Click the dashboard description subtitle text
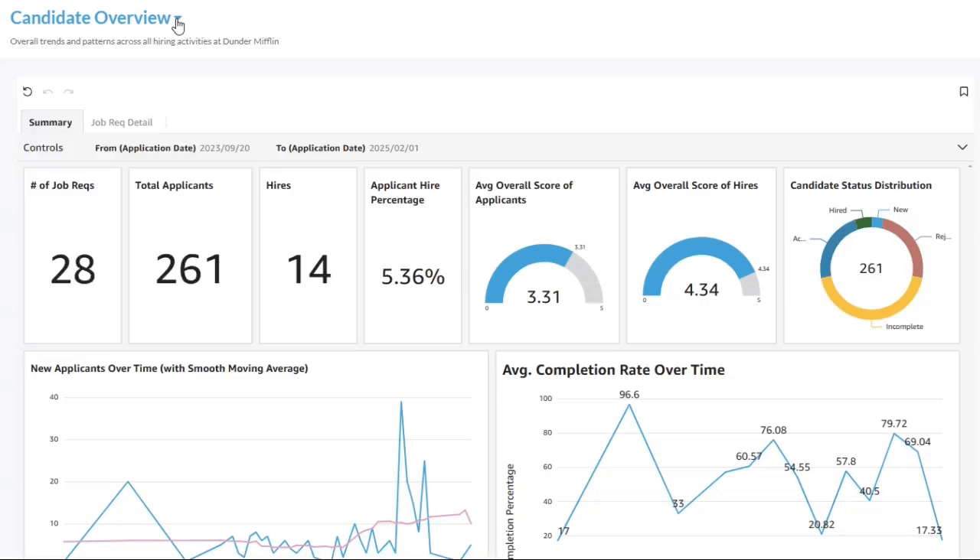This screenshot has width=980, height=560. point(145,41)
